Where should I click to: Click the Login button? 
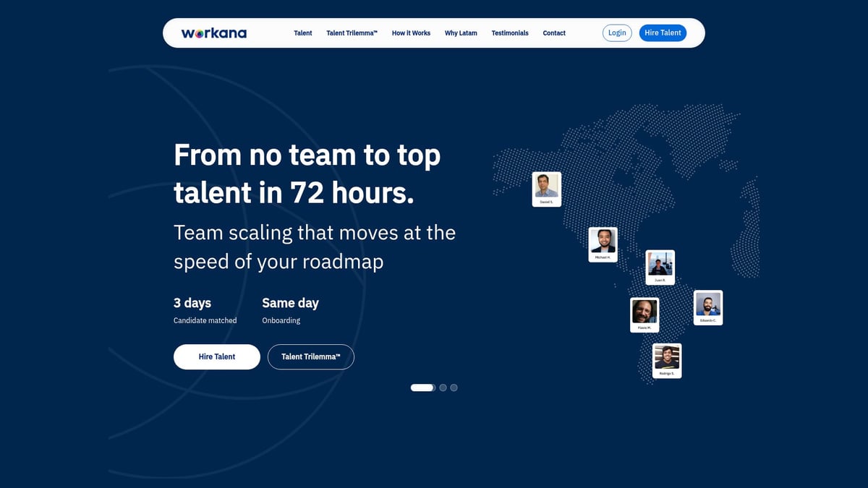pos(617,33)
